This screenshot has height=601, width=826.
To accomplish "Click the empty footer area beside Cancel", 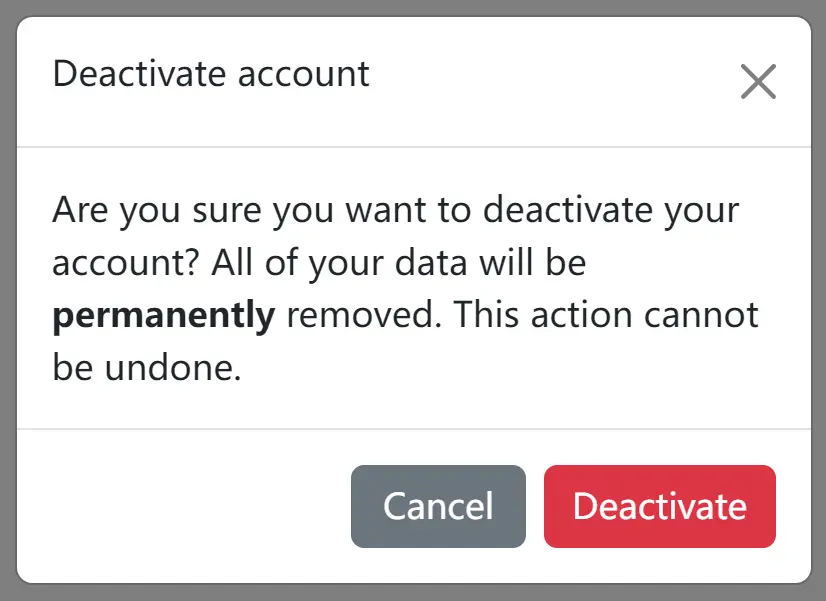I will tap(184, 506).
